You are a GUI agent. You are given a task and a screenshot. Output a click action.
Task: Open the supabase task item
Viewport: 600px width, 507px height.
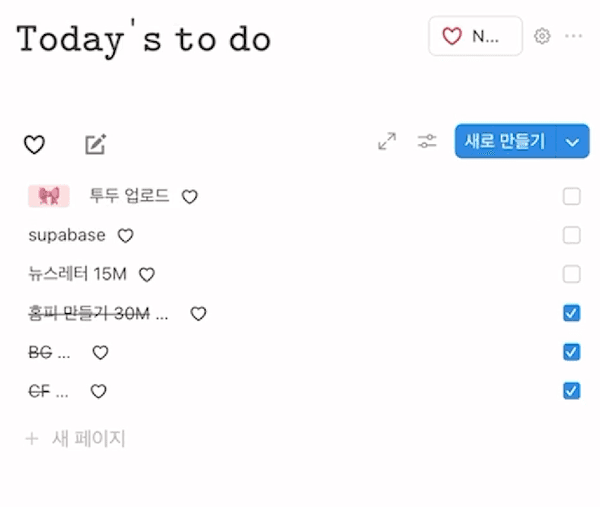coord(67,236)
